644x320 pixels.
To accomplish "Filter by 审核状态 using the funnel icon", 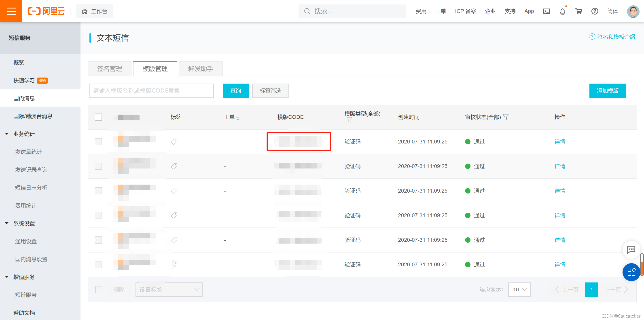I will click(506, 117).
